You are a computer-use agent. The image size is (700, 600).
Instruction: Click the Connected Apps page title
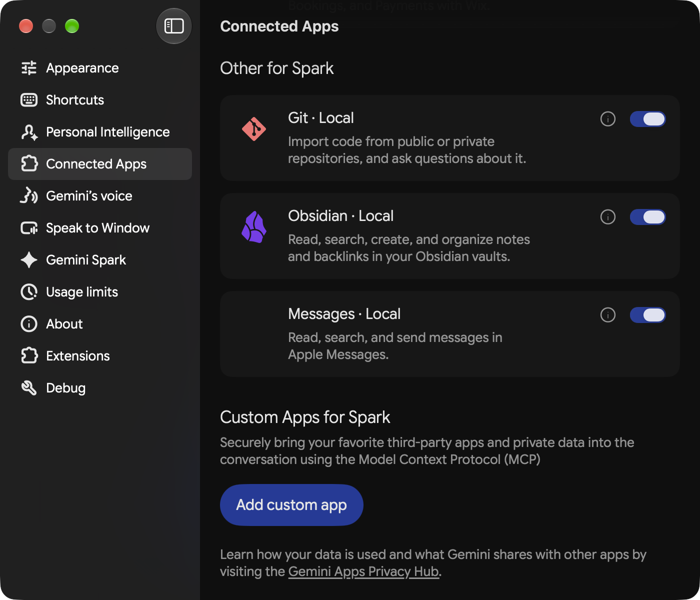(279, 26)
